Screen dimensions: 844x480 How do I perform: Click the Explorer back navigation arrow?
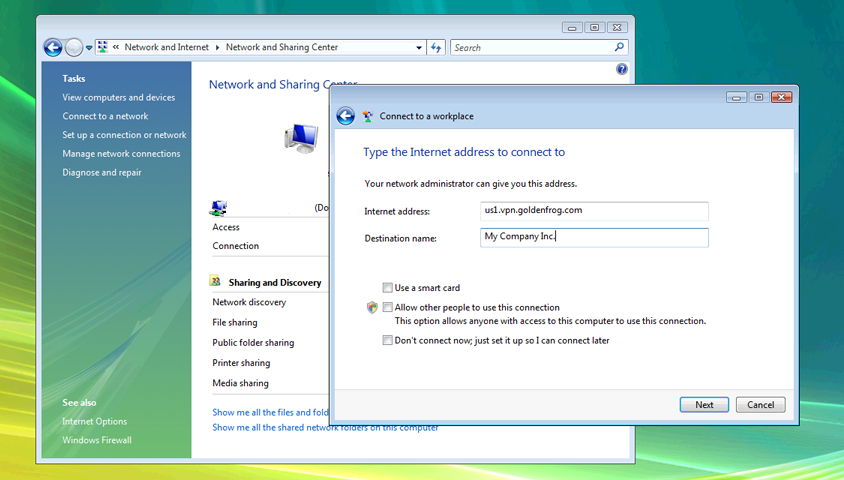pyautogui.click(x=53, y=47)
